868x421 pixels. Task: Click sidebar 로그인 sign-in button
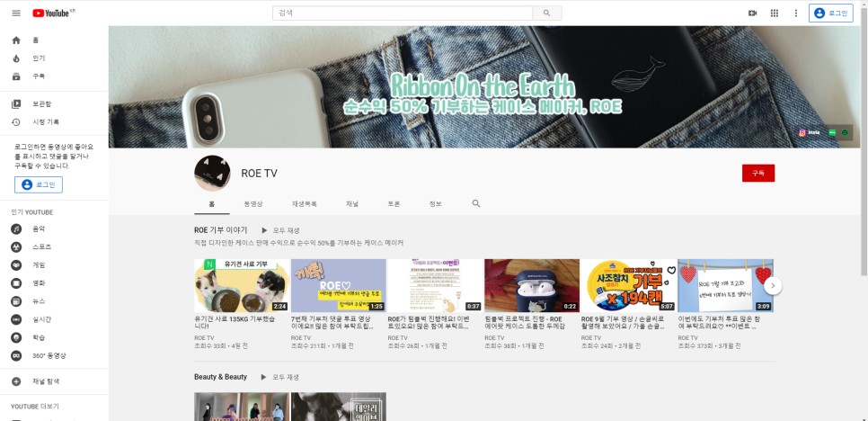pos(39,184)
